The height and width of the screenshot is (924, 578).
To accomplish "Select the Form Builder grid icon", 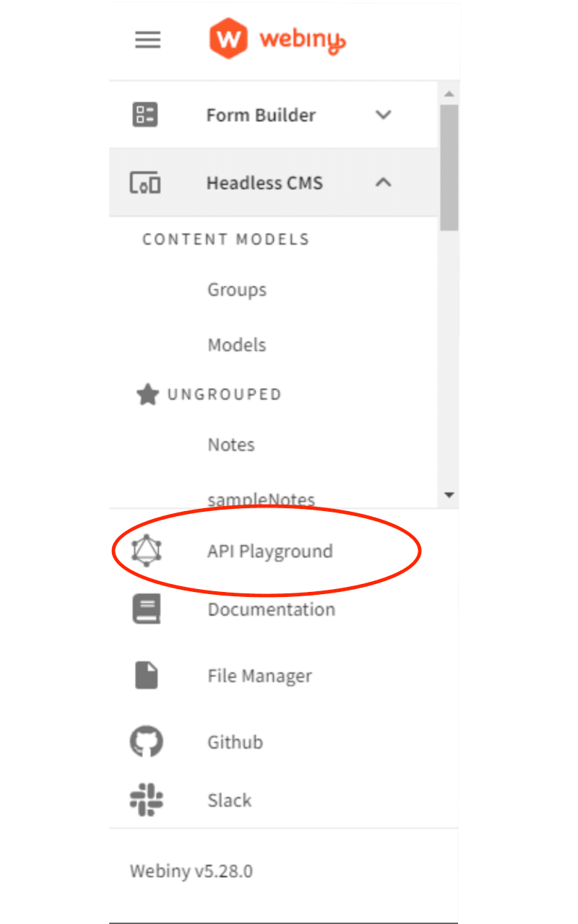I will (x=144, y=114).
